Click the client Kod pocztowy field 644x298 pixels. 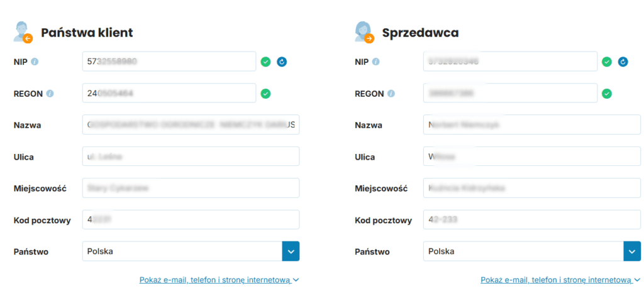[x=191, y=220]
